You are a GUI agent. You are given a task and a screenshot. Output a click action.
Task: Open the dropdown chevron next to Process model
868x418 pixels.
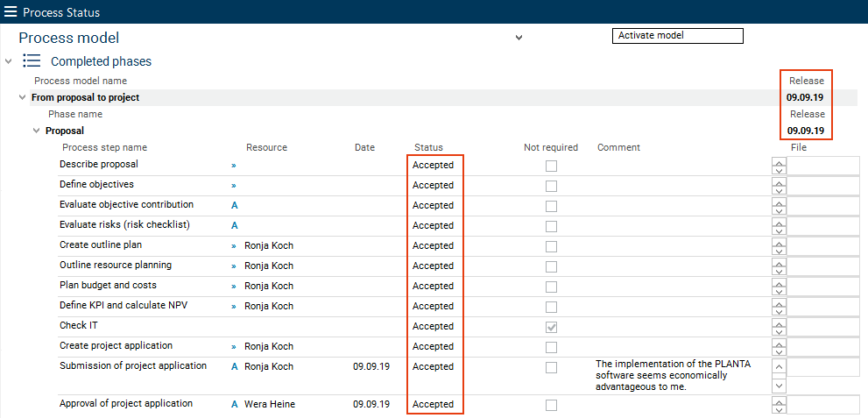[x=519, y=38]
